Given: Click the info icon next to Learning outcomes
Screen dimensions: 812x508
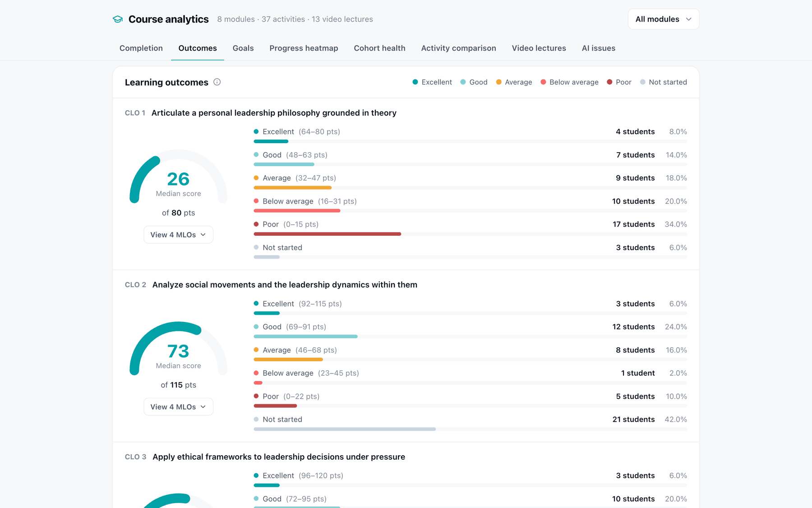Looking at the screenshot, I should [x=217, y=82].
